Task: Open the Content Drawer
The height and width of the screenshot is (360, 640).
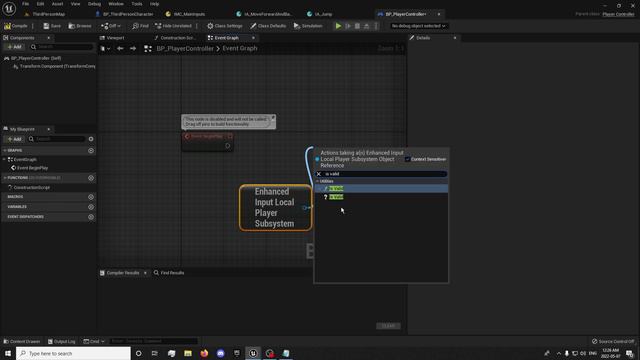Action: (x=22, y=341)
